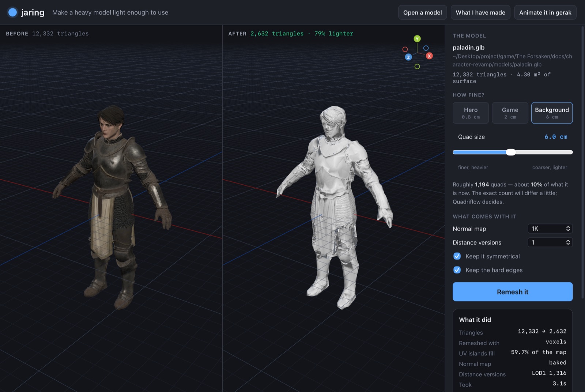The width and height of the screenshot is (585, 392).
Task: Snap view to blue Z axis
Action: pyautogui.click(x=408, y=57)
